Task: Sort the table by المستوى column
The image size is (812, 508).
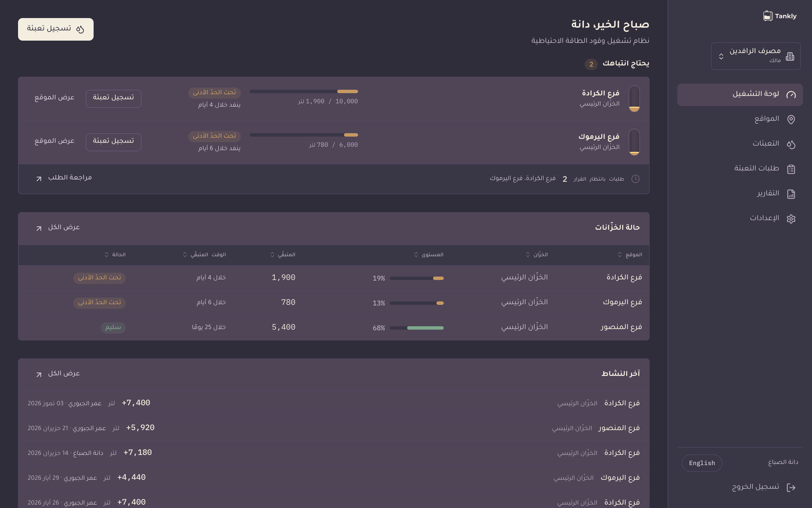Action: pos(429,255)
